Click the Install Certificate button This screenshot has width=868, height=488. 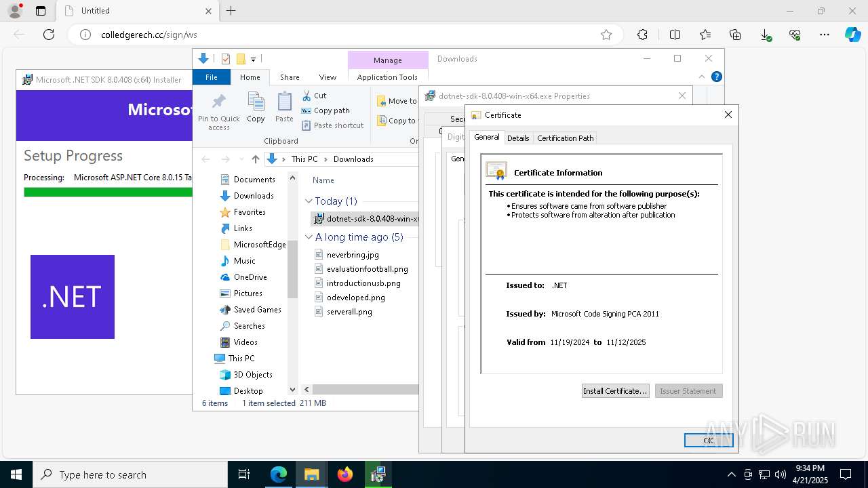pos(615,391)
